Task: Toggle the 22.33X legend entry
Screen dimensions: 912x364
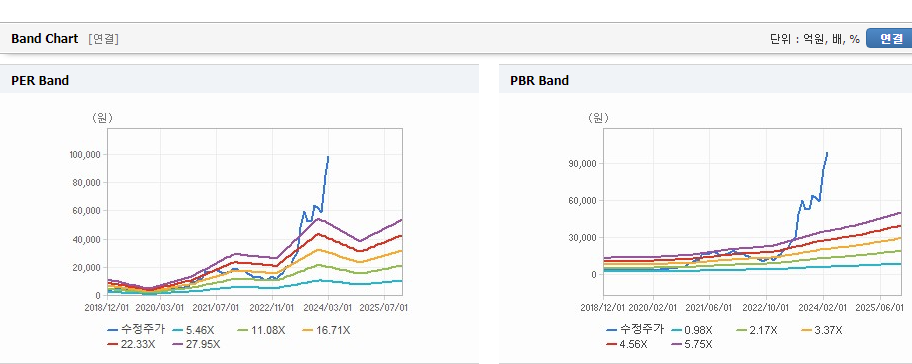Action: pos(132,344)
